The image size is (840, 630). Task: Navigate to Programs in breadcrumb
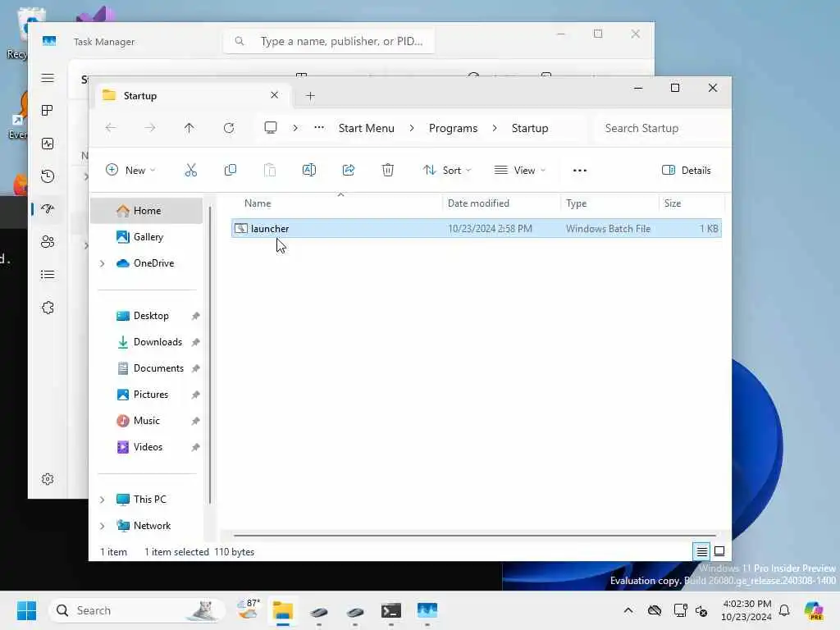pos(453,128)
